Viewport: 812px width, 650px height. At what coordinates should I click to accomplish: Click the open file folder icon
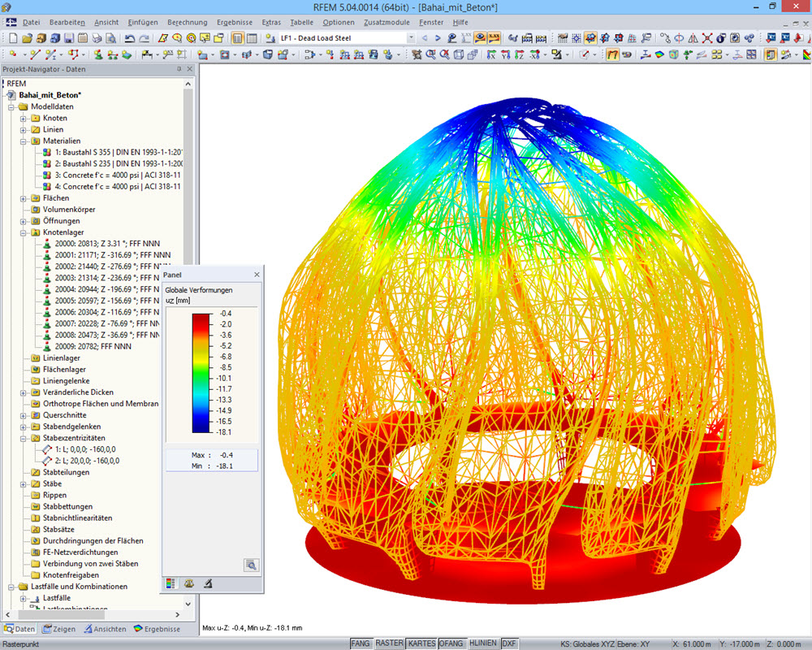tap(27, 38)
